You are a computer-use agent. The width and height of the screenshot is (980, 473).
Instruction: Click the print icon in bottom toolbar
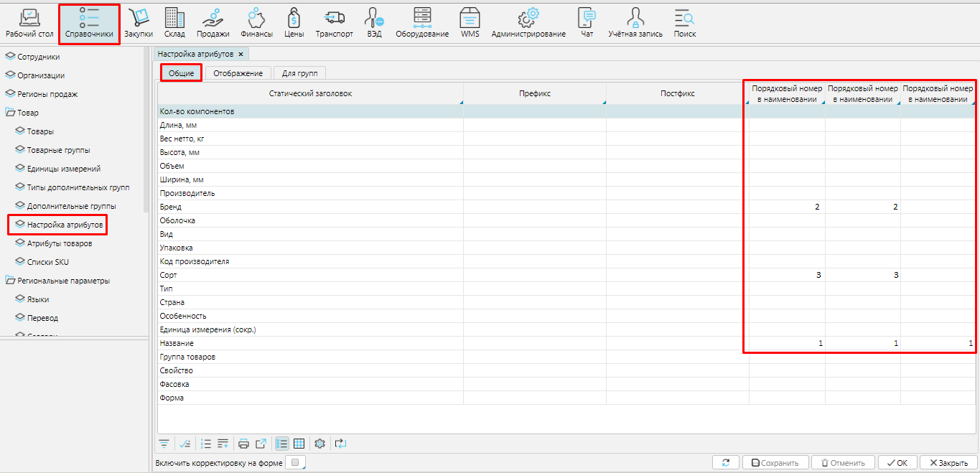tap(243, 444)
